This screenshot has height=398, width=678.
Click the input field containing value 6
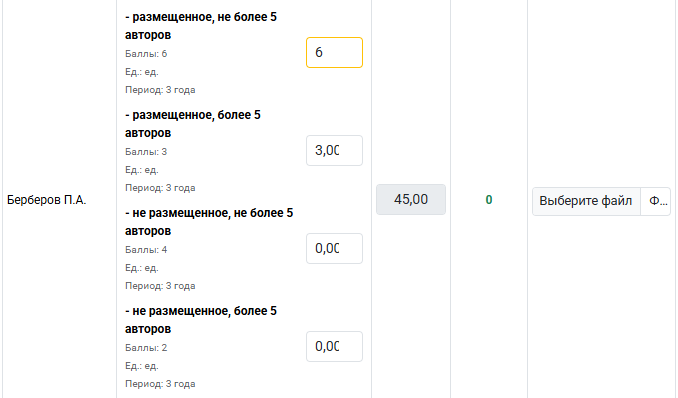tap(334, 52)
